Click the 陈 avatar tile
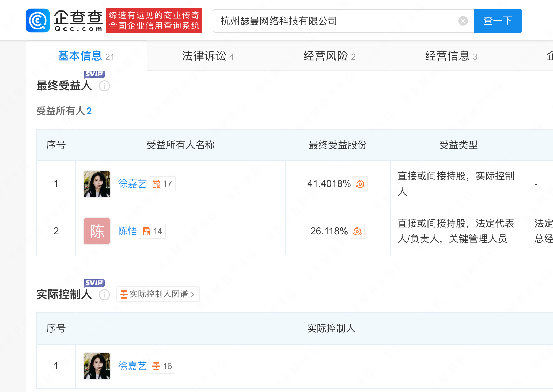Viewport: 553px width, 392px height. pos(97,231)
